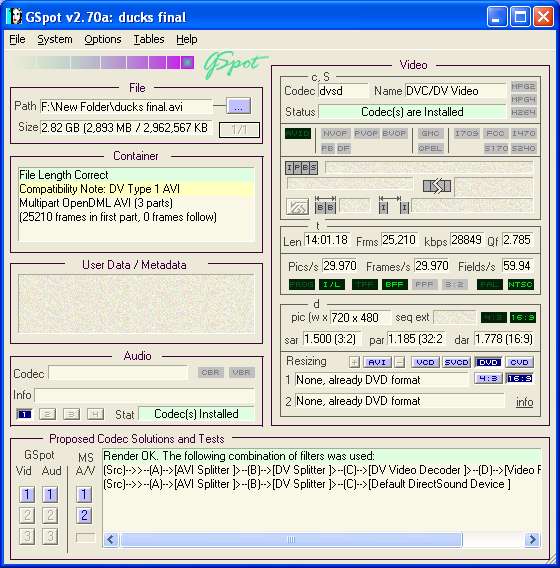
Task: Click GSpot Vid solution 1 button
Action: coord(27,494)
